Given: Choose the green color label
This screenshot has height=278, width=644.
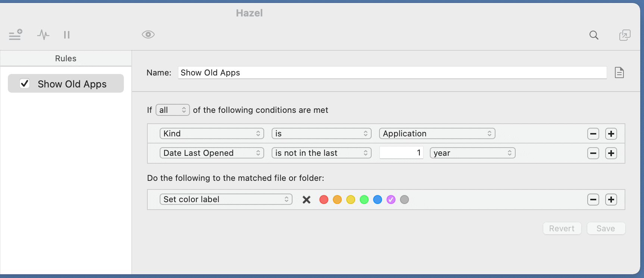Looking at the screenshot, I should coord(364,200).
